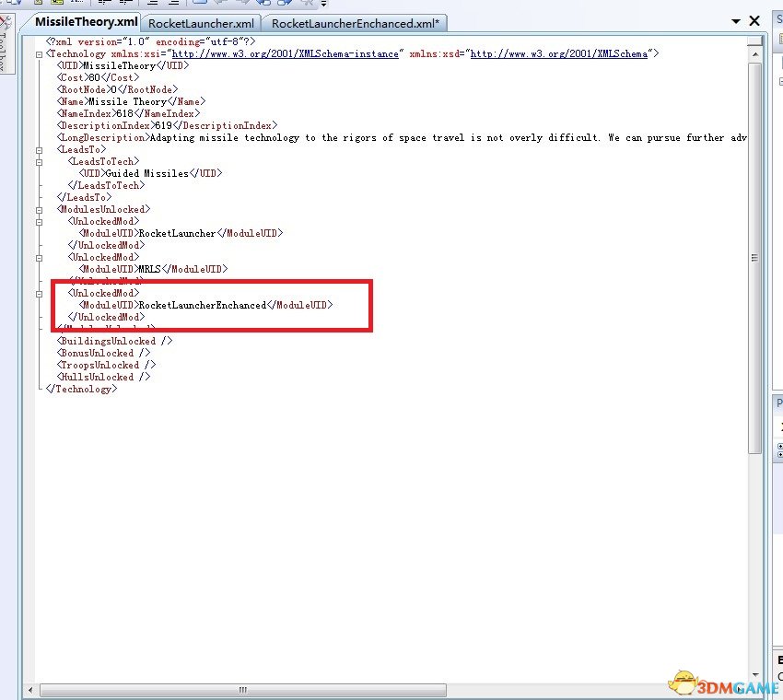Open the Toolbox side tab
Image resolution: width=783 pixels, height=700 pixels.
point(6,43)
